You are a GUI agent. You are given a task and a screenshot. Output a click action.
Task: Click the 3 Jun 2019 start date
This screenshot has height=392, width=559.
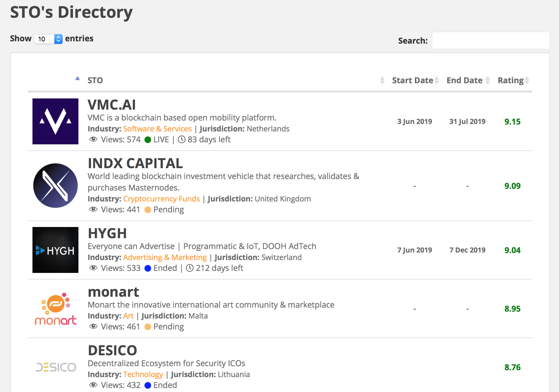pos(415,122)
